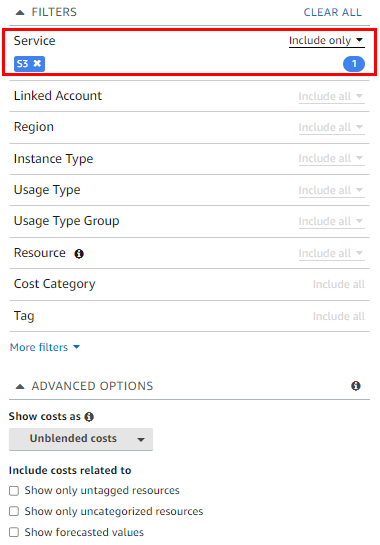Image resolution: width=380 pixels, height=545 pixels.
Task: Open Linked Account Include all dropdown
Action: [x=331, y=96]
